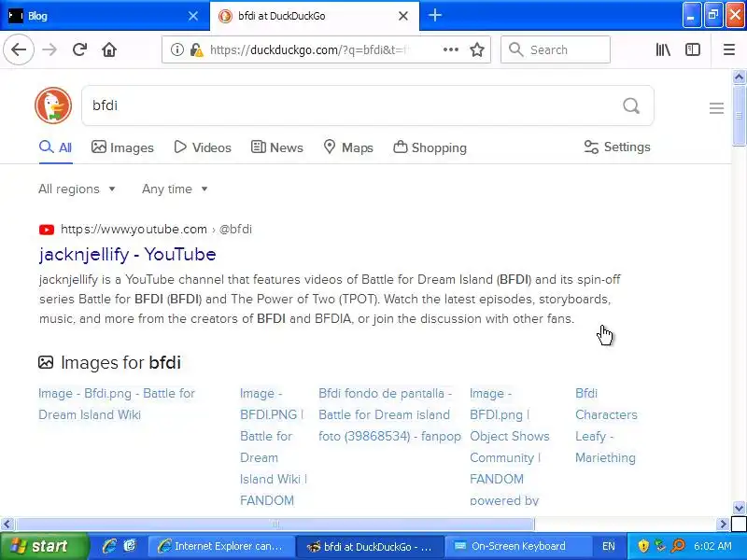Switch to Shopping results
Image resolution: width=747 pixels, height=560 pixels.
(x=430, y=147)
